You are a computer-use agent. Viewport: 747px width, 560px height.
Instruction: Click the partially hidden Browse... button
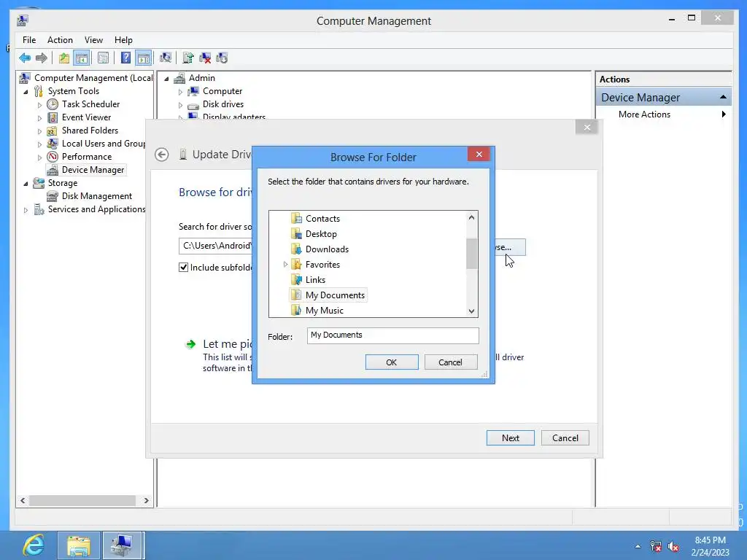510,247
